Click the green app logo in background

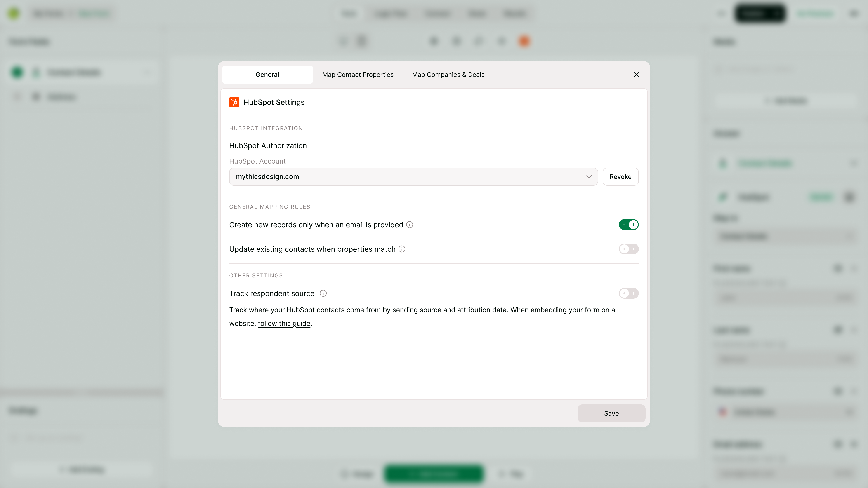coord(14,13)
